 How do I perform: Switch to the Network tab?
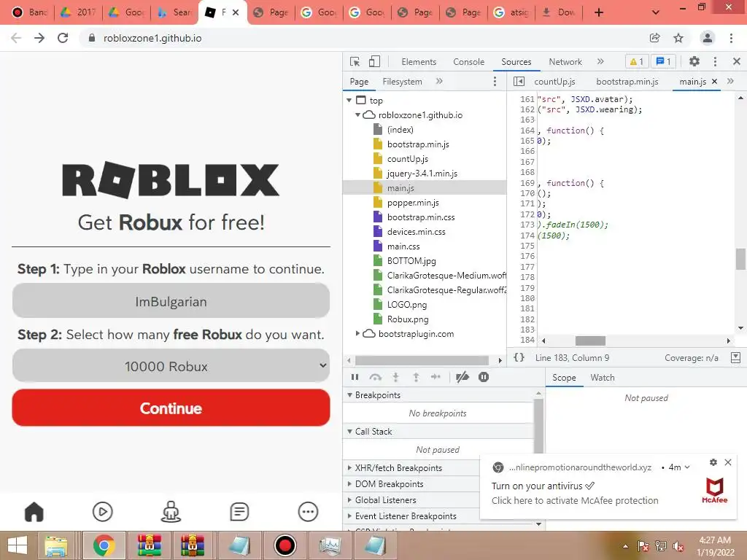pyautogui.click(x=565, y=62)
